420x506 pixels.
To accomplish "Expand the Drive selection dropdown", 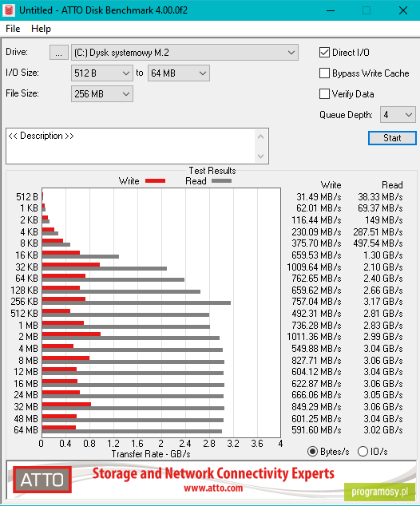I will [184, 53].
